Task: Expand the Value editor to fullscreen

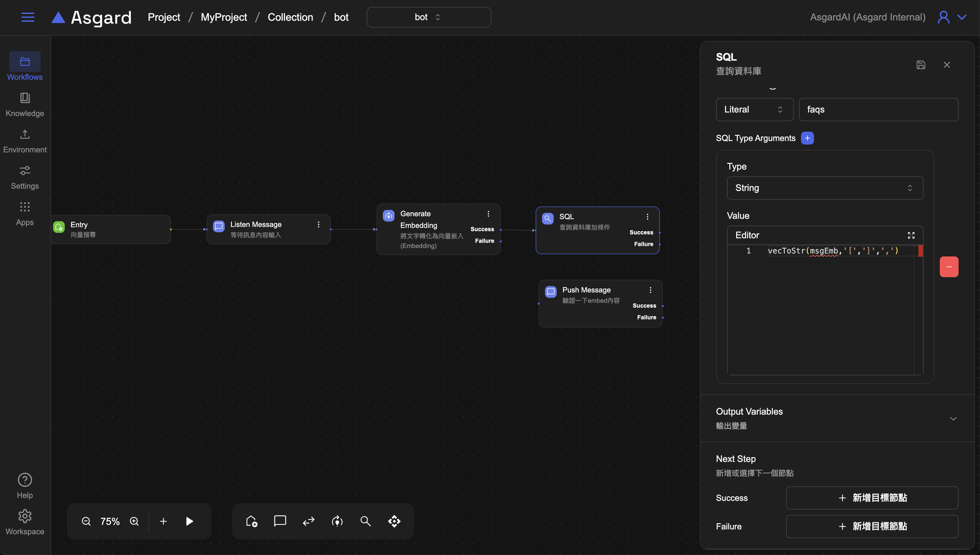Action: pyautogui.click(x=911, y=235)
